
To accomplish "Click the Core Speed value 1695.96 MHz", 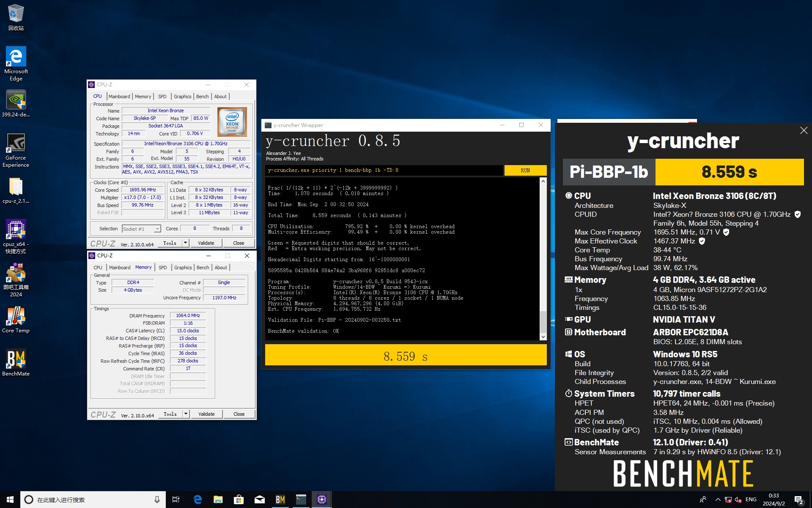I will pyautogui.click(x=143, y=190).
